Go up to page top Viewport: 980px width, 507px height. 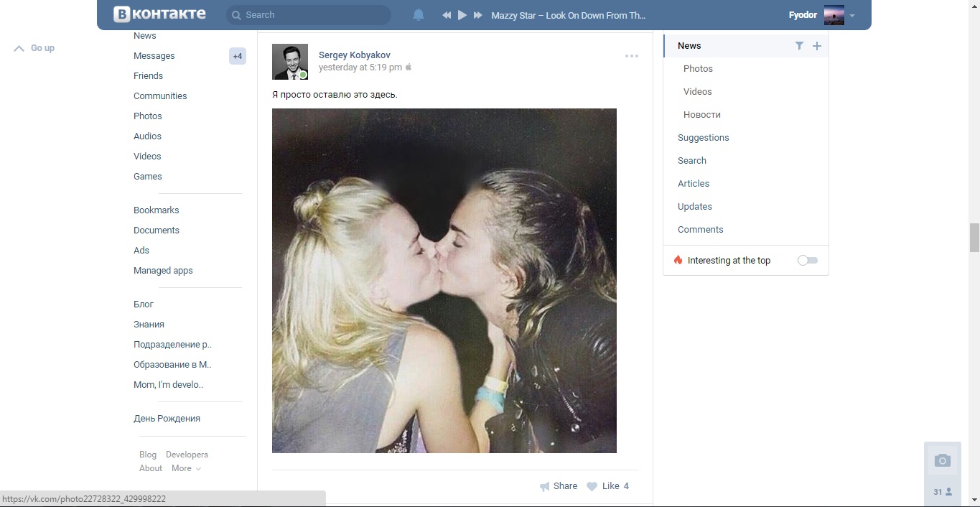tap(34, 48)
